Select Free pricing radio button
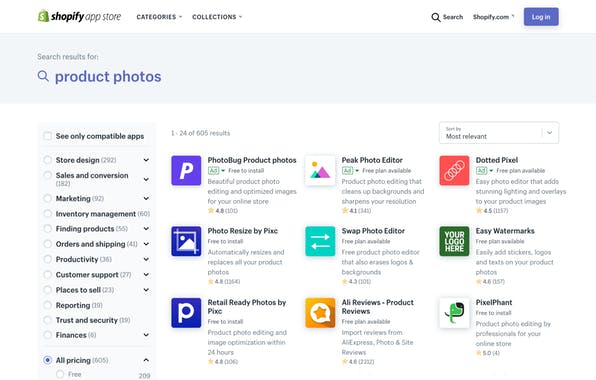This screenshot has width=596, height=380. 60,374
